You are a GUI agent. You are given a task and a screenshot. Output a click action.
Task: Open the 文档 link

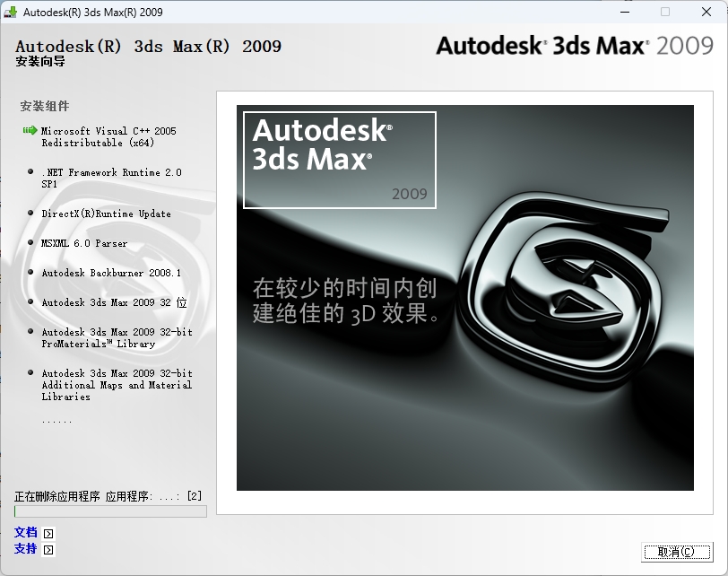(x=26, y=532)
